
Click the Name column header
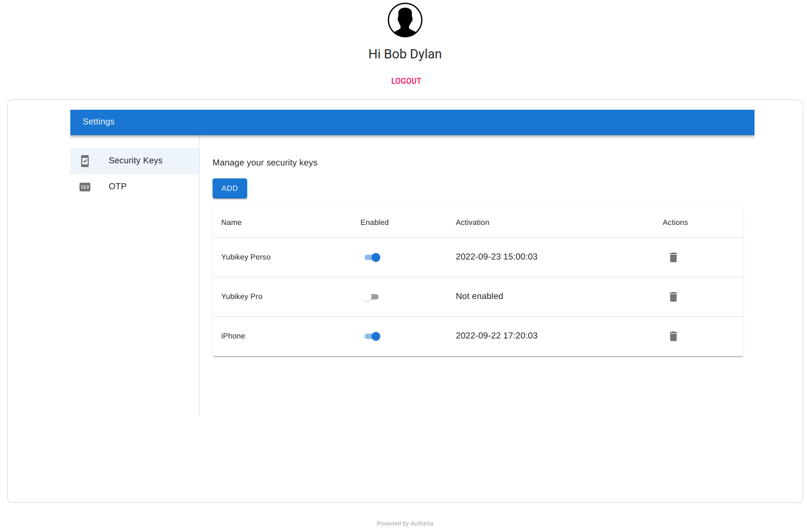(x=231, y=222)
